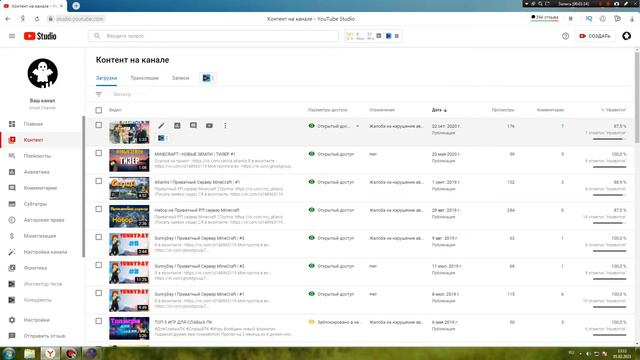Image resolution: width=640 pixels, height=360 pixels.
Task: Click the СОЗДАТЬ create button
Action: [x=595, y=36]
